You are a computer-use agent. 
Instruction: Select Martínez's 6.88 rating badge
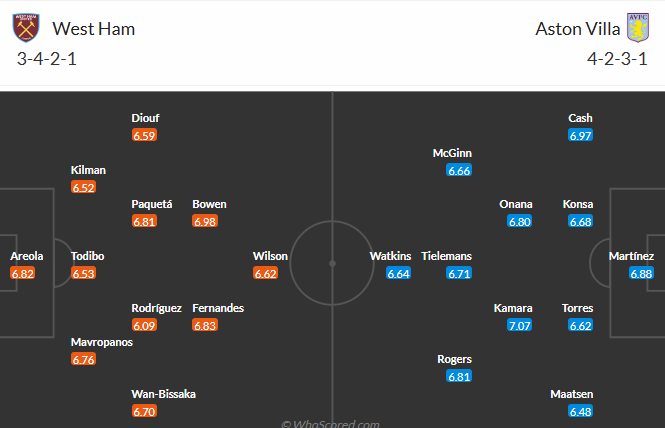[641, 273]
